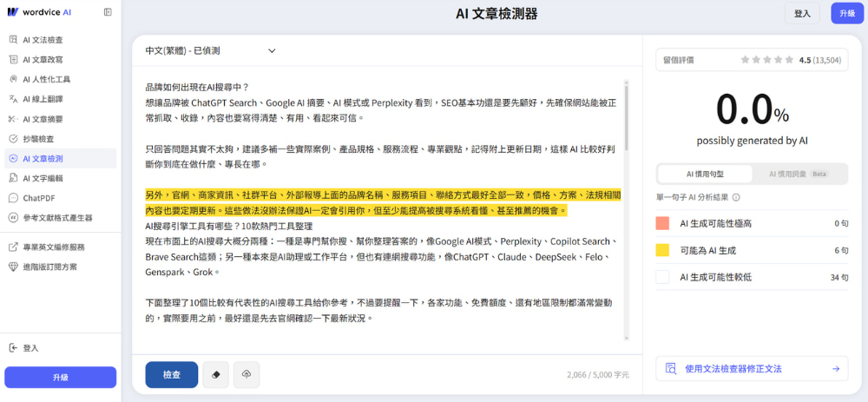The height and width of the screenshot is (402, 868).
Task: Open 參考文獻格式產生器 from sidebar
Action: pyautogui.click(x=61, y=218)
